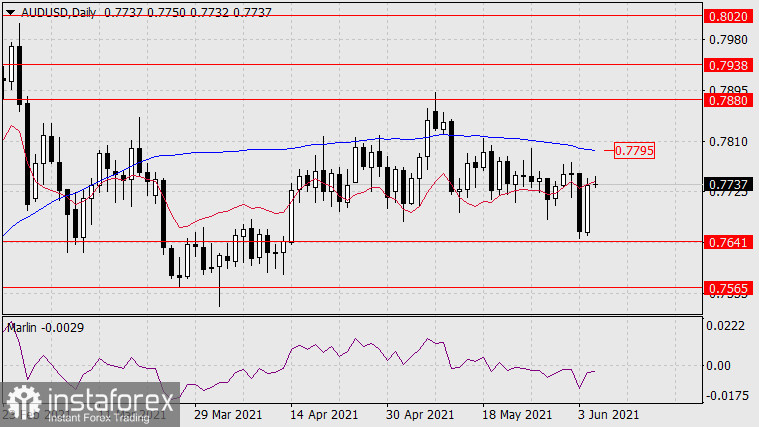759x427 pixels.
Task: Click the 29 Mar 2021 date label
Action: (228, 415)
